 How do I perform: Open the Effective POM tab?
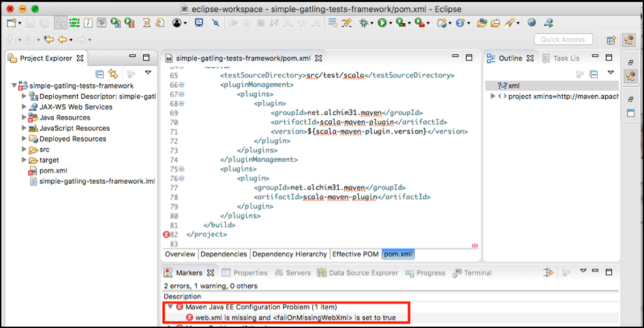coord(355,255)
